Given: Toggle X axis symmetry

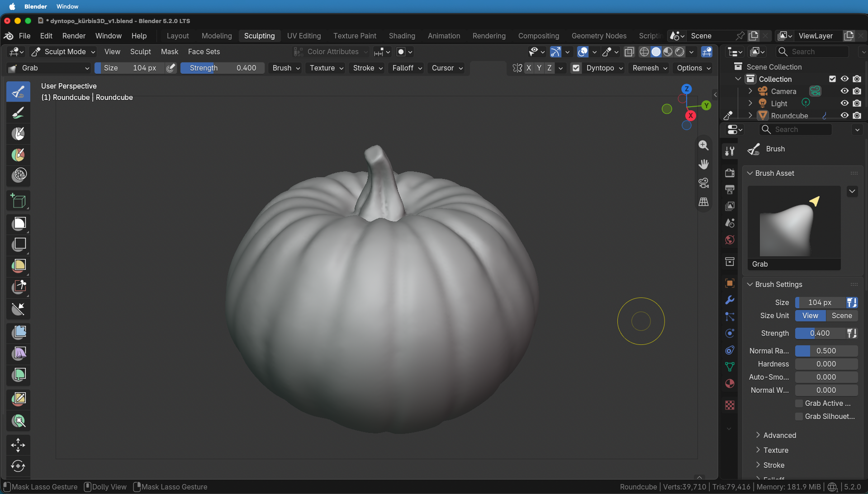Looking at the screenshot, I should (528, 68).
